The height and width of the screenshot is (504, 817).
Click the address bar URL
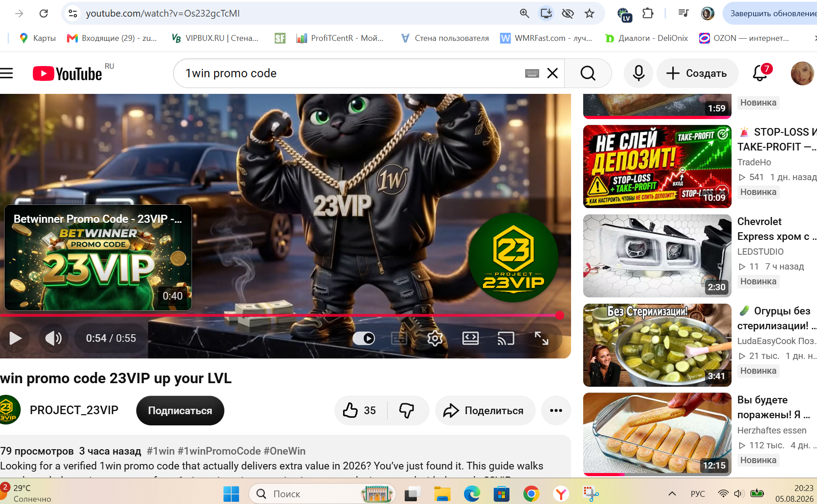pyautogui.click(x=163, y=13)
